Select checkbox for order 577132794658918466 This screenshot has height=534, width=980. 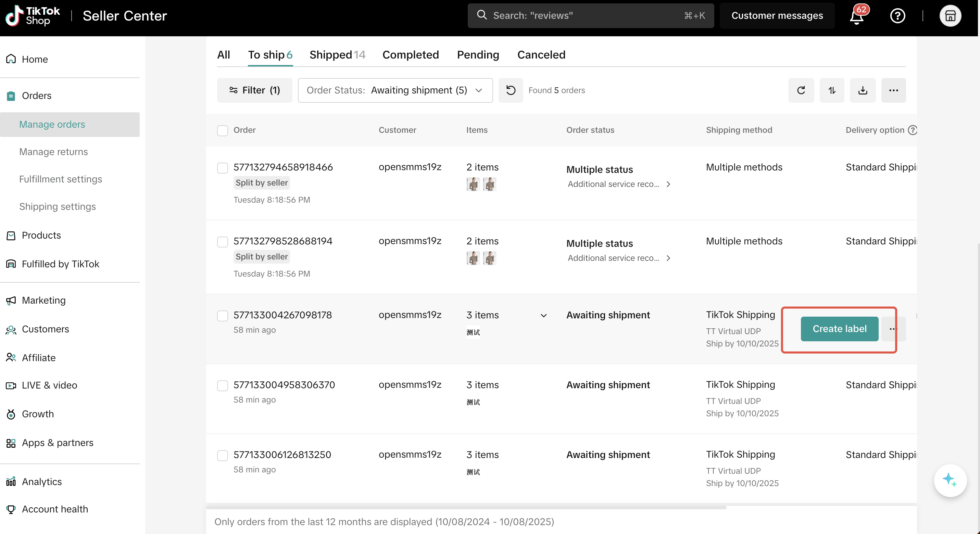pyautogui.click(x=222, y=168)
